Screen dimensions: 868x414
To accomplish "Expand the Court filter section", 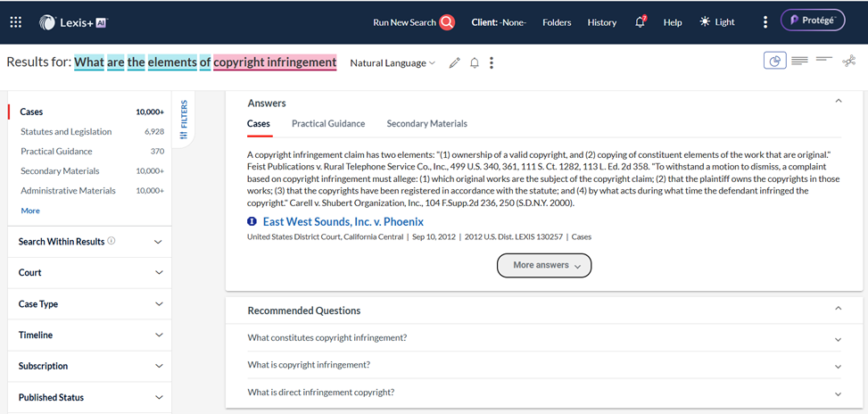I will tap(90, 272).
